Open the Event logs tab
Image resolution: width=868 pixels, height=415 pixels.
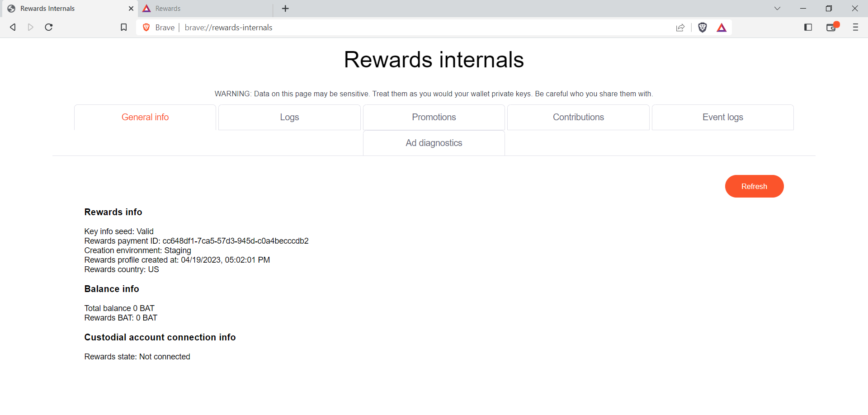click(722, 117)
